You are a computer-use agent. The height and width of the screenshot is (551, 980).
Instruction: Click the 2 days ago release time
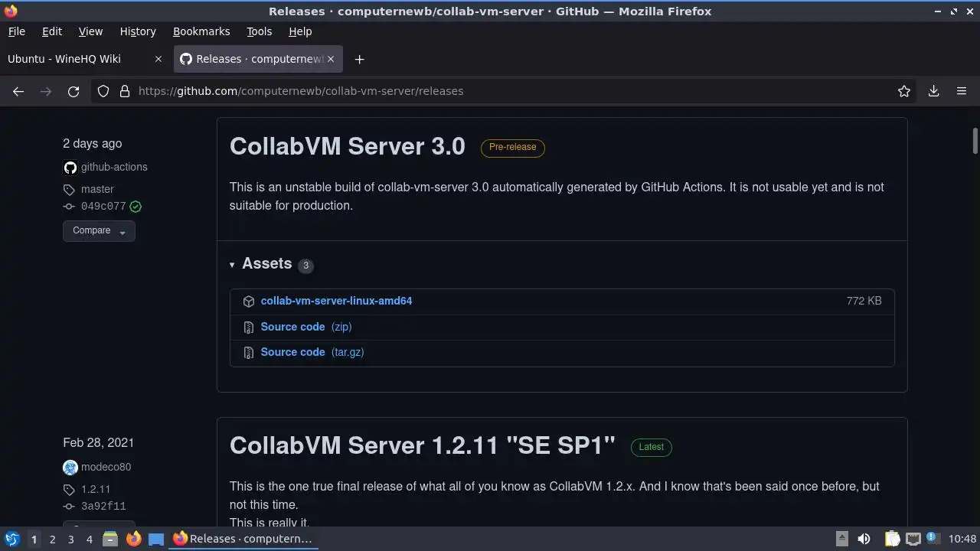tap(92, 144)
